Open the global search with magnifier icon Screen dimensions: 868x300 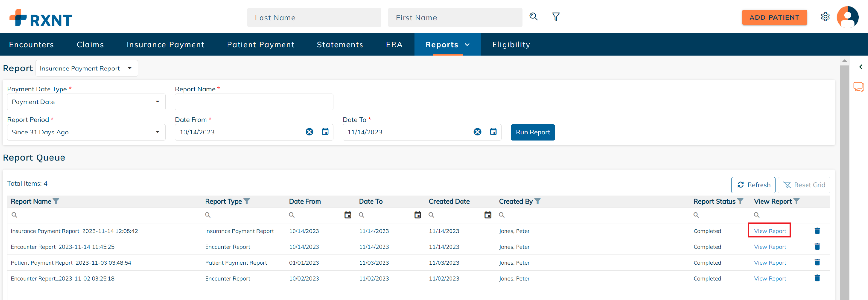point(533,16)
